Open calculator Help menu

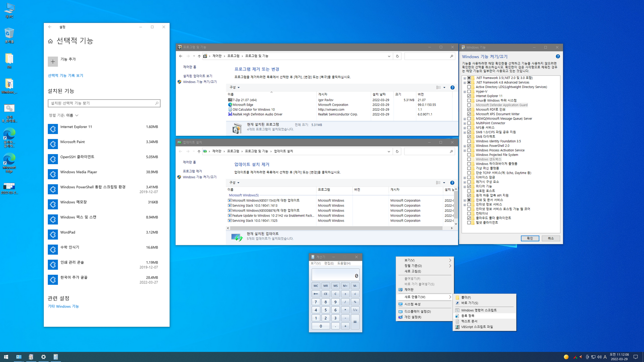(344, 263)
